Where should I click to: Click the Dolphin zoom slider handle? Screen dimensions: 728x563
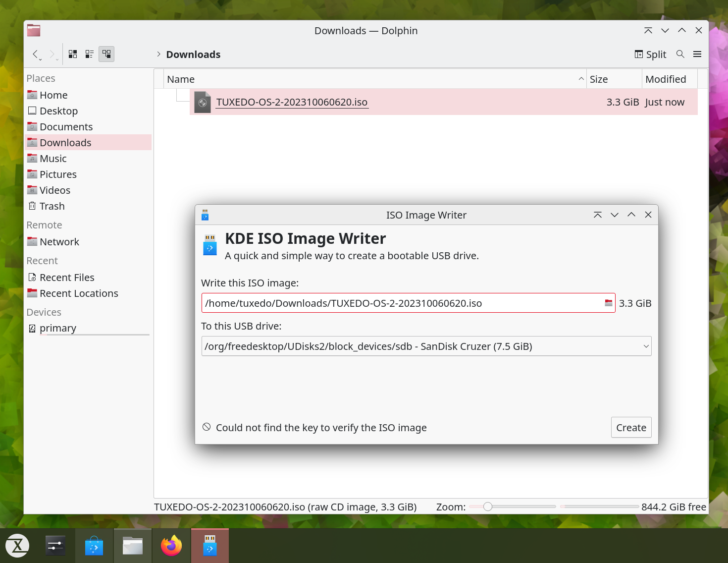click(488, 507)
